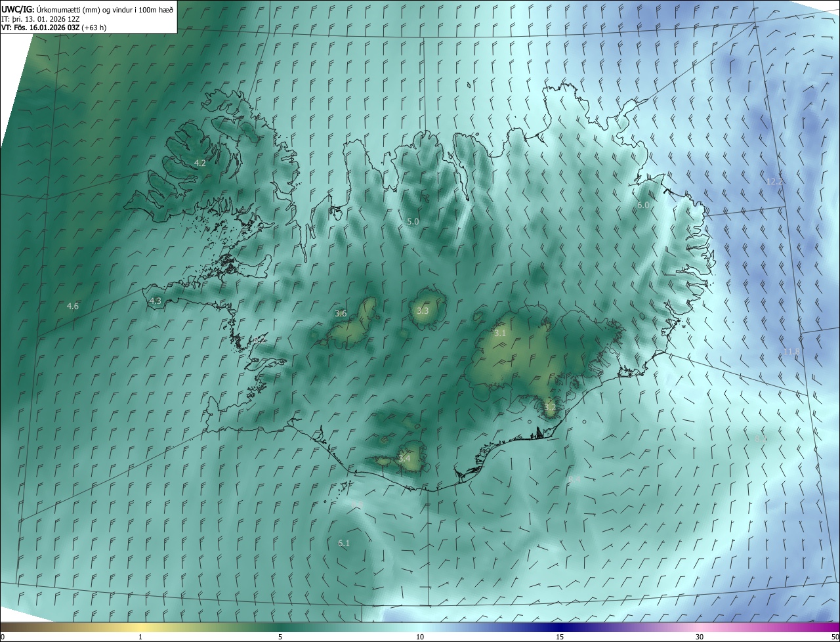Click the 6.0 value in northeast Iceland
The image size is (840, 642).
(643, 205)
